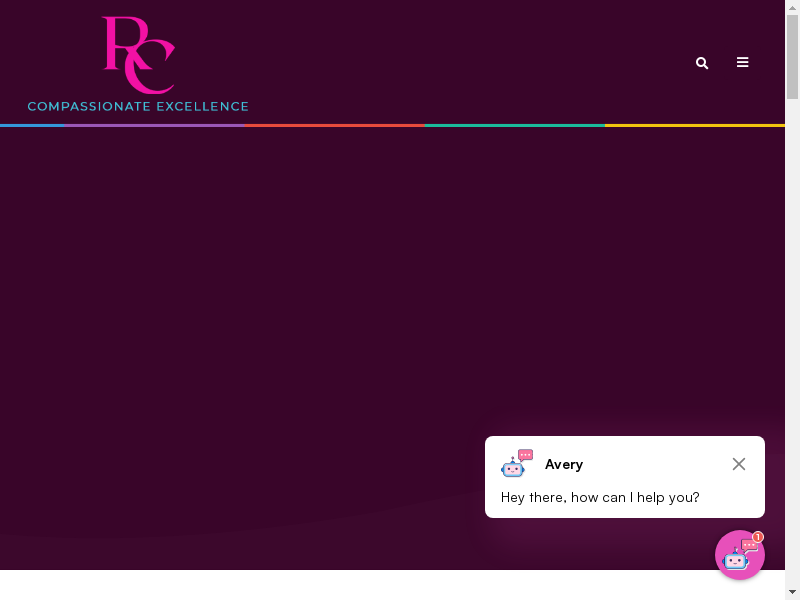Click the 'Hey there, how can I help you?' message
The width and height of the screenshot is (800, 600).
point(600,497)
